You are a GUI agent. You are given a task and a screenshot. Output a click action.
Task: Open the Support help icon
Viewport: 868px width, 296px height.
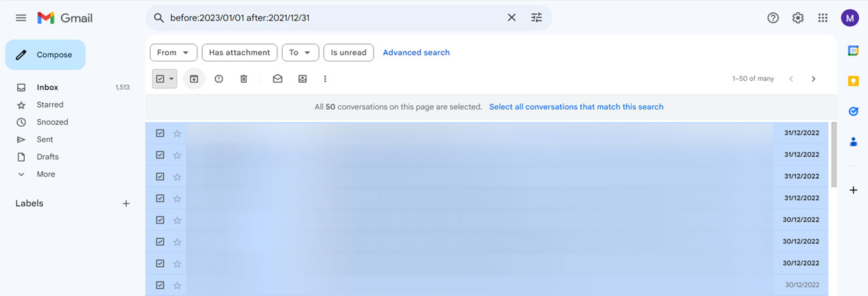773,18
